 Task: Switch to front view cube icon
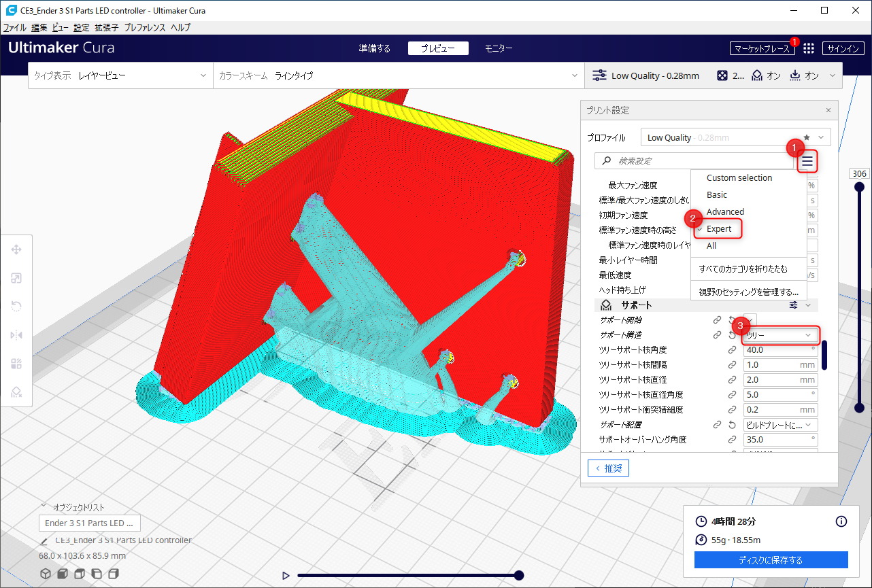(63, 574)
